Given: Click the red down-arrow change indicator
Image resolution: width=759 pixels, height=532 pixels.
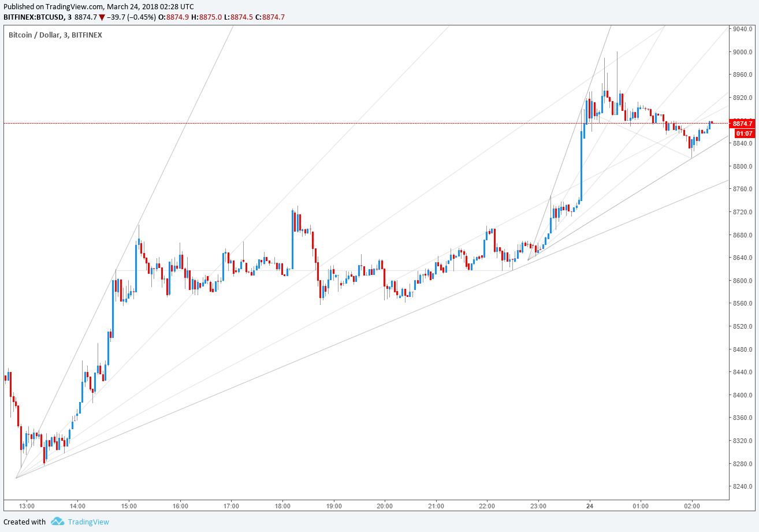Looking at the screenshot, I should (102, 17).
